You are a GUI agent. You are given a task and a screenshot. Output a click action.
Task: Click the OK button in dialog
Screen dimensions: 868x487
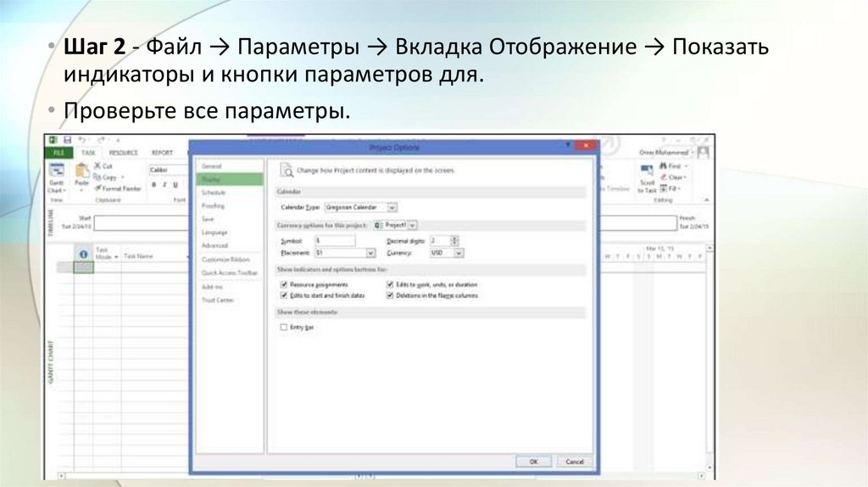click(x=534, y=462)
